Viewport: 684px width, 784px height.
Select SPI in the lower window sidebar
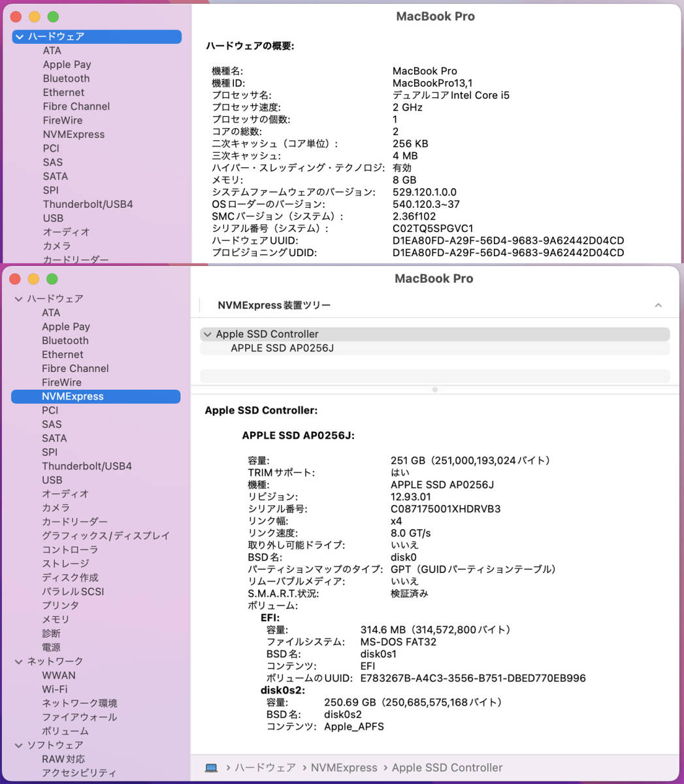(x=50, y=452)
